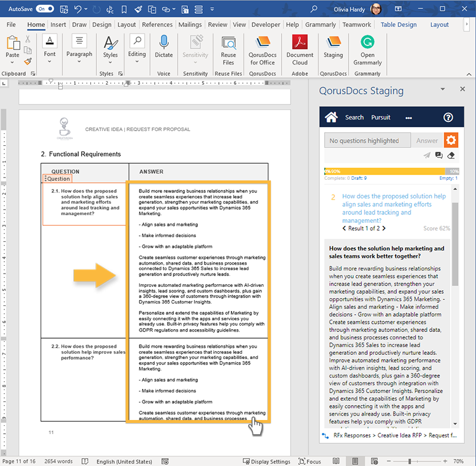
Task: Open QorusDocs help
Action: (448, 118)
